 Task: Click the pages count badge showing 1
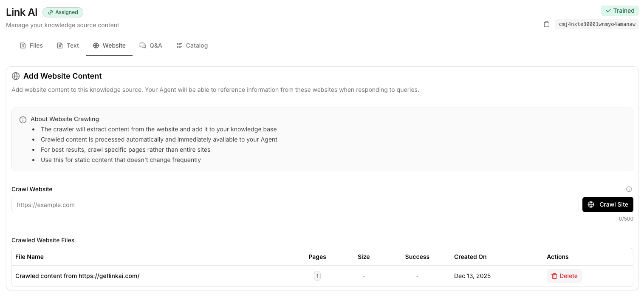click(317, 276)
